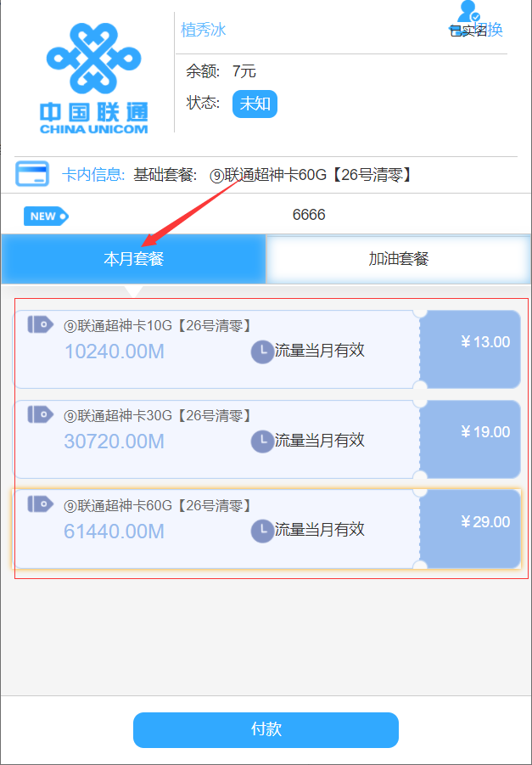532x765 pixels.
Task: Click the China Unicom logo
Action: (93, 78)
